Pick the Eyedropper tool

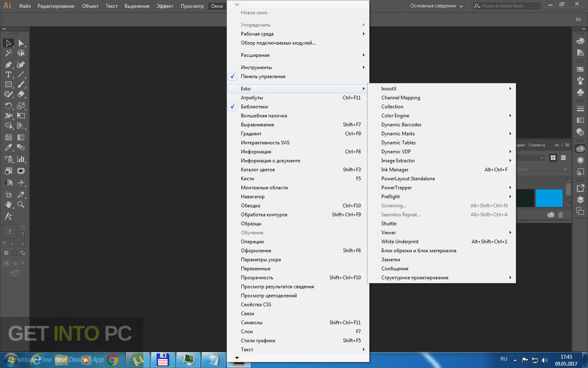pos(8,148)
